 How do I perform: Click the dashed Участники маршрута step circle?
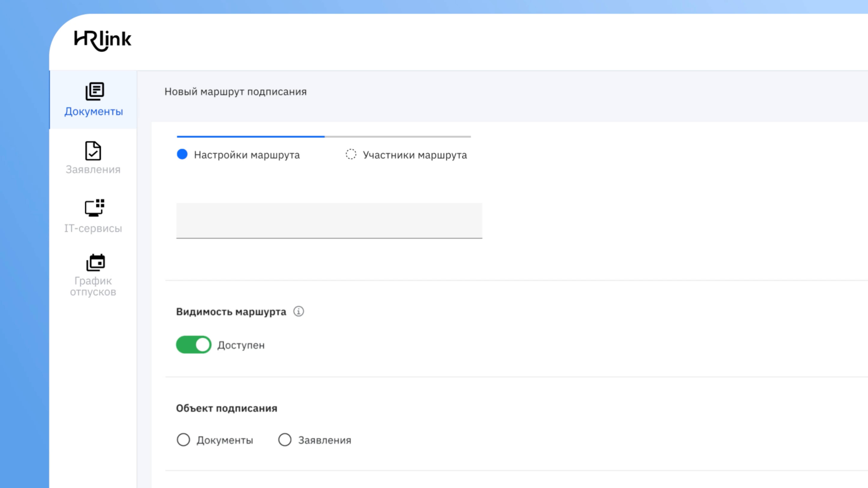[351, 154]
